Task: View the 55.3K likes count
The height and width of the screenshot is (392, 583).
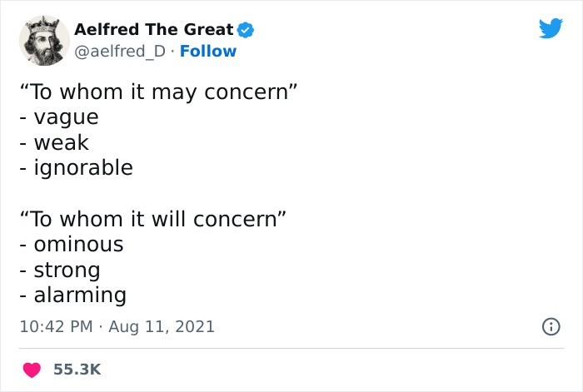Action: click(77, 370)
